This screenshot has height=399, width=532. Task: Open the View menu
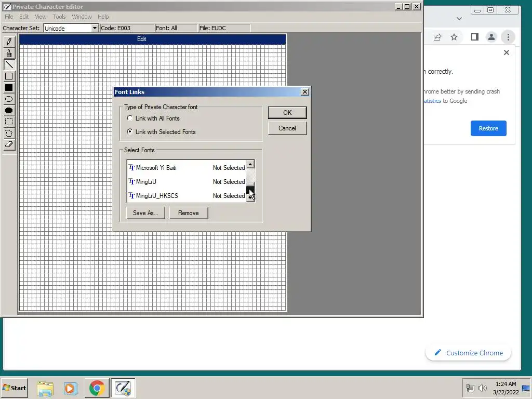[x=41, y=17]
